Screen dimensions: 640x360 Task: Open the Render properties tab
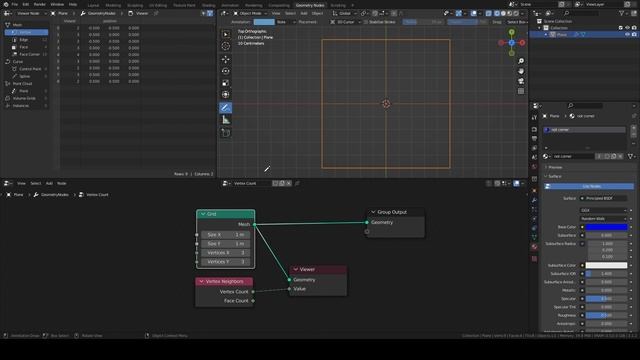[x=534, y=129]
